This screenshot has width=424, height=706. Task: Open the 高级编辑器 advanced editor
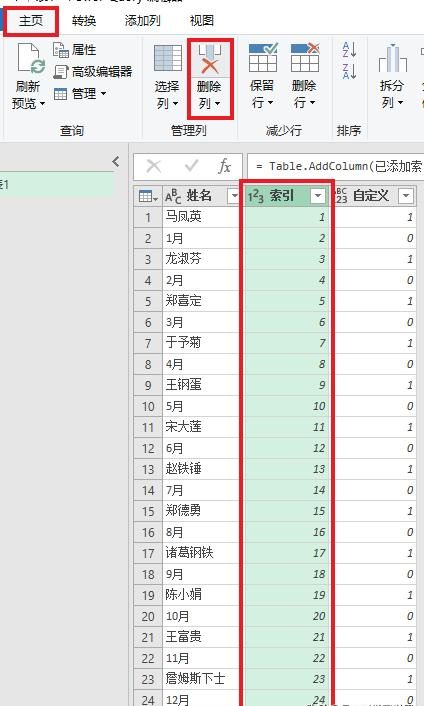click(x=93, y=72)
